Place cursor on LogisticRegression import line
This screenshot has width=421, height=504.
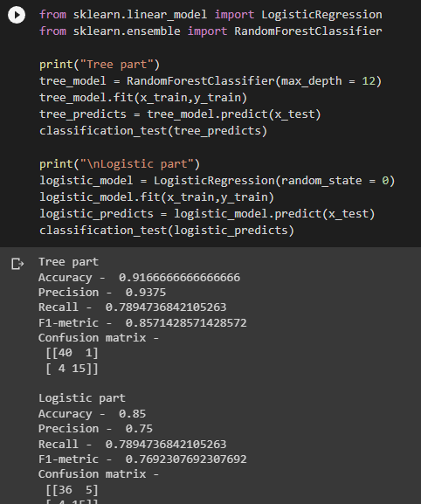click(210, 15)
